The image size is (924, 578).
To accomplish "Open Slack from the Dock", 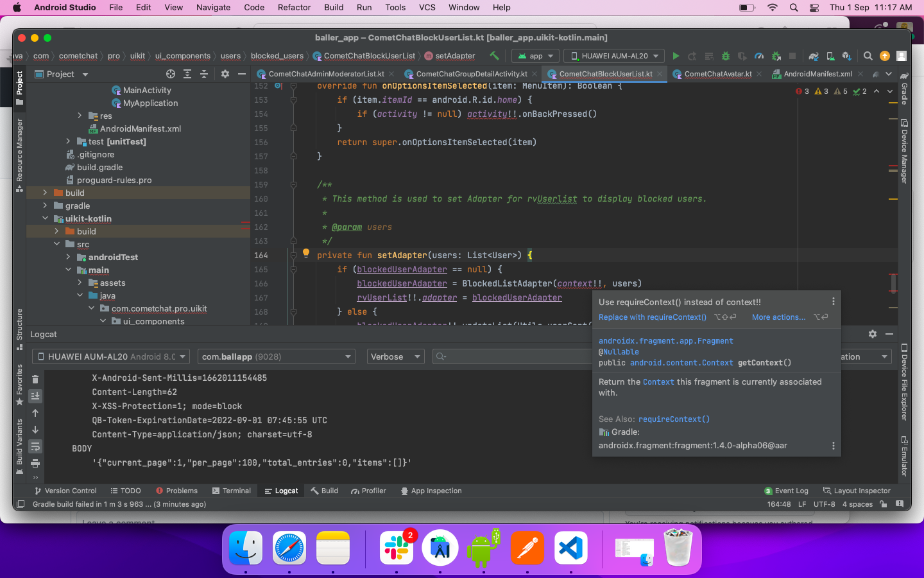I will (x=397, y=548).
